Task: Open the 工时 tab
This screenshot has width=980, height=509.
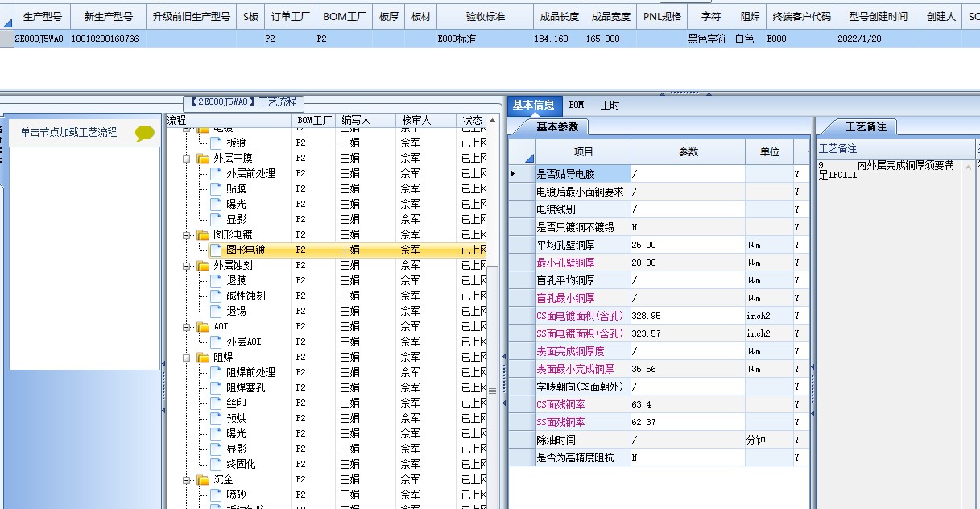Action: pyautogui.click(x=610, y=105)
